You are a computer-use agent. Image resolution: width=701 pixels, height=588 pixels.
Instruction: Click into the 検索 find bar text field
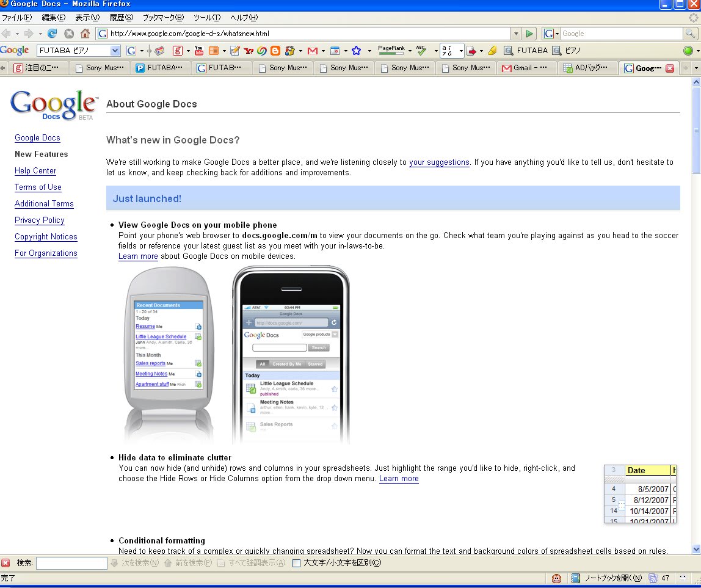(71, 563)
